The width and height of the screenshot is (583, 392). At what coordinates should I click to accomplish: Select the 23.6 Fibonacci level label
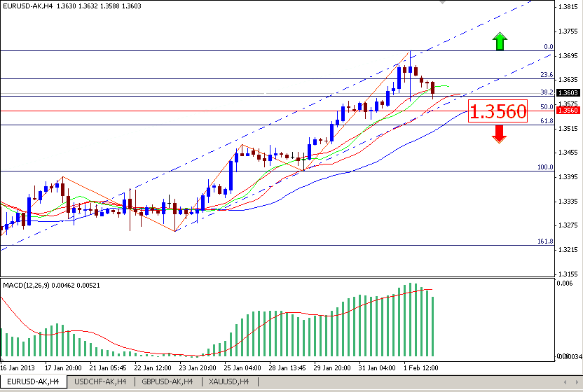click(547, 75)
